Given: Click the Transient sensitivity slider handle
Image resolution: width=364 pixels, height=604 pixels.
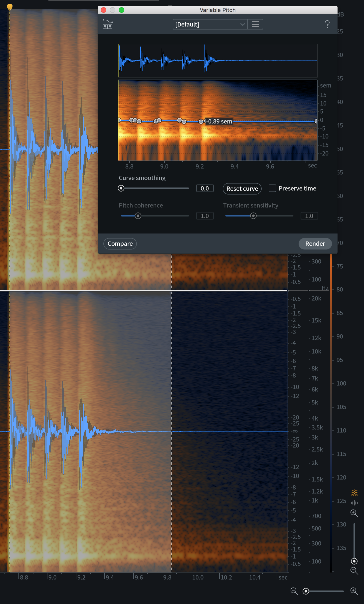Looking at the screenshot, I should pyautogui.click(x=253, y=216).
